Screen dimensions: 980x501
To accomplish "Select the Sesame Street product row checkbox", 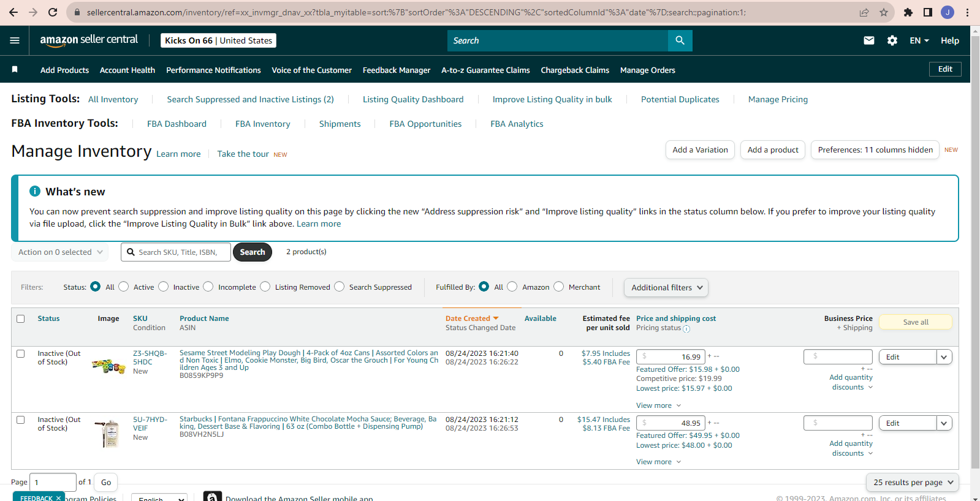I will tap(21, 354).
